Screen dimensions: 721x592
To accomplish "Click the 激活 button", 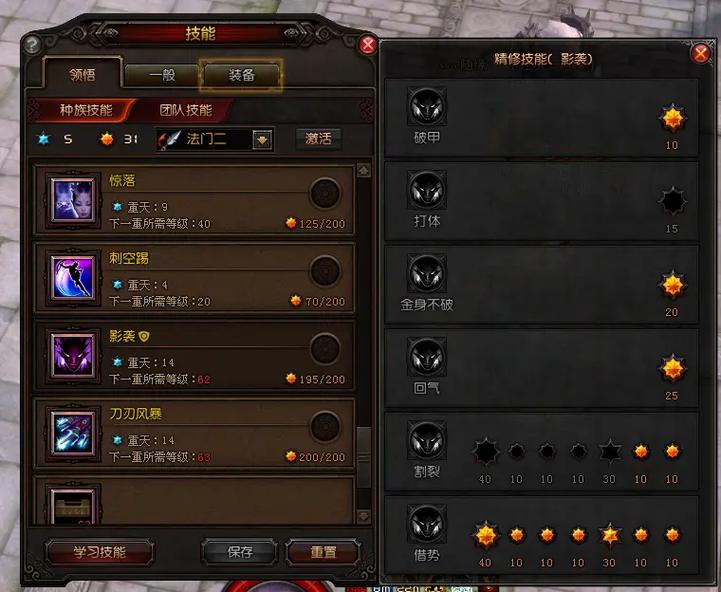I will click(x=318, y=138).
